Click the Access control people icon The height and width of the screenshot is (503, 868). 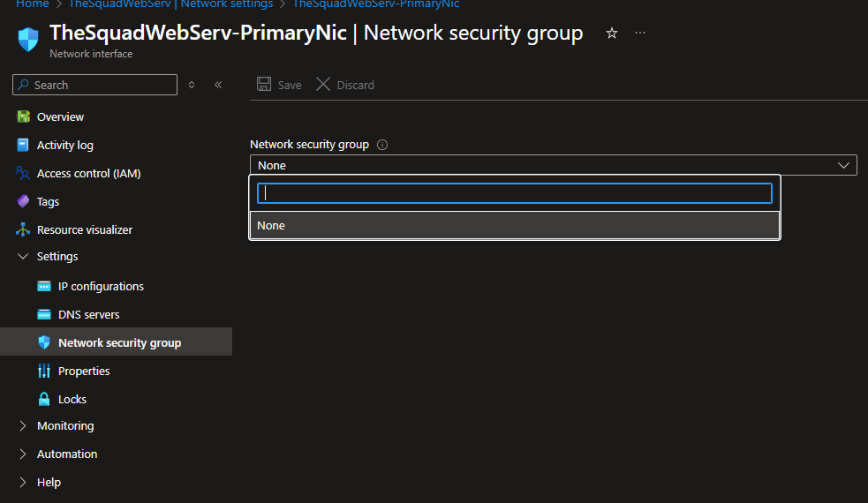23,173
